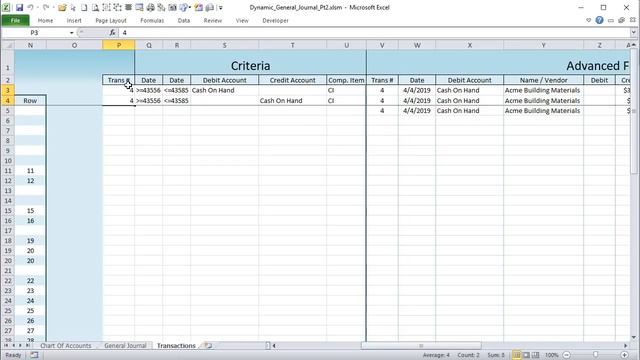This screenshot has width=640, height=360.
Task: Open the Data ribbon tab
Action: 184,20
